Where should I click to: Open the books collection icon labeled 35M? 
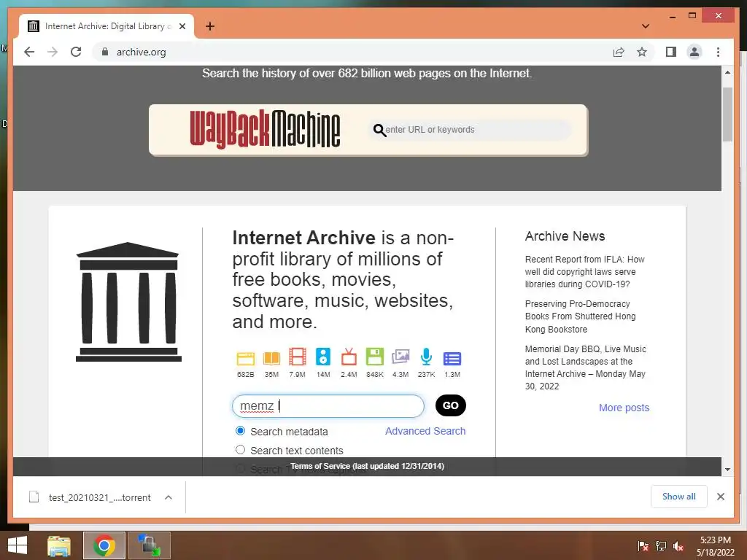coord(271,358)
